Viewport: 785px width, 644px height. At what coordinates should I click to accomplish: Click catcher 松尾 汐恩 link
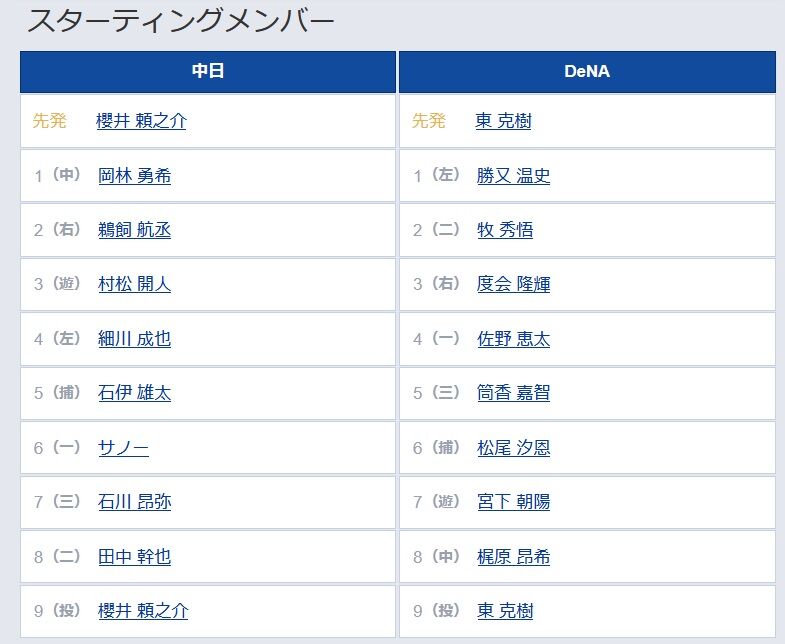tap(514, 447)
